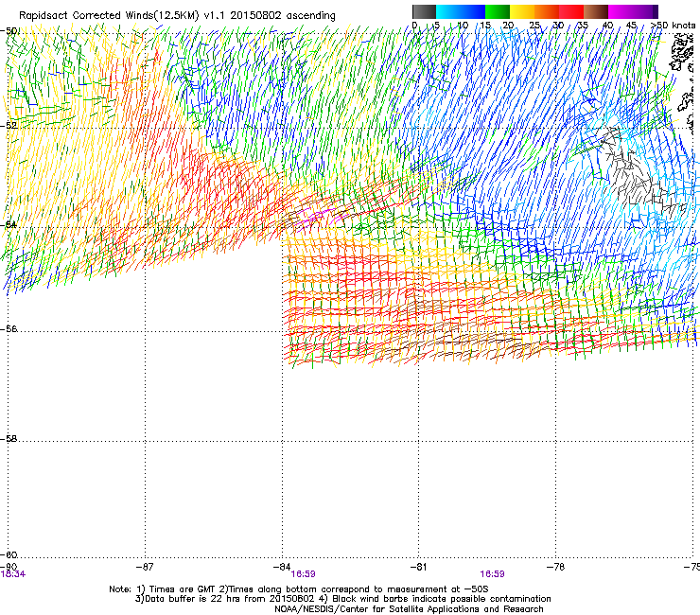Pick the brown legend color segment
Screen dimensions: 700x615
click(596, 11)
